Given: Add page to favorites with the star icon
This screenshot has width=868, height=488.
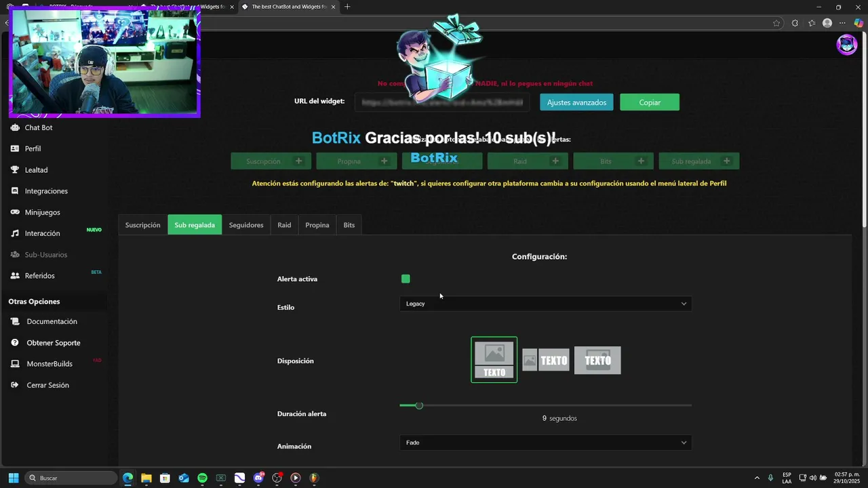Looking at the screenshot, I should (x=776, y=23).
